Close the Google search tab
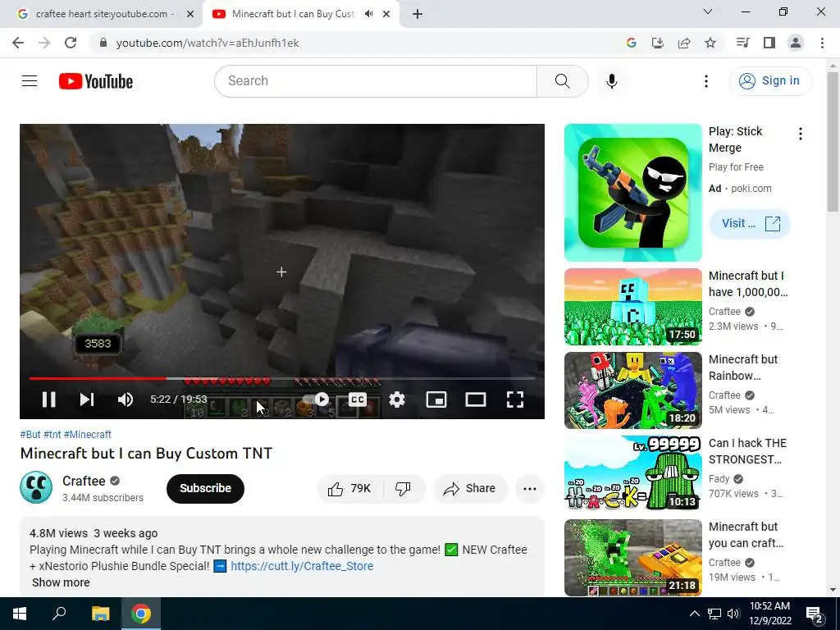The image size is (840, 630). click(190, 14)
